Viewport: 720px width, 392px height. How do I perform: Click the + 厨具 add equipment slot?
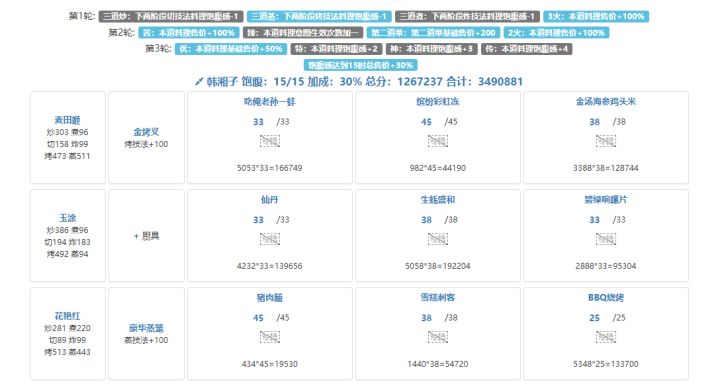146,236
